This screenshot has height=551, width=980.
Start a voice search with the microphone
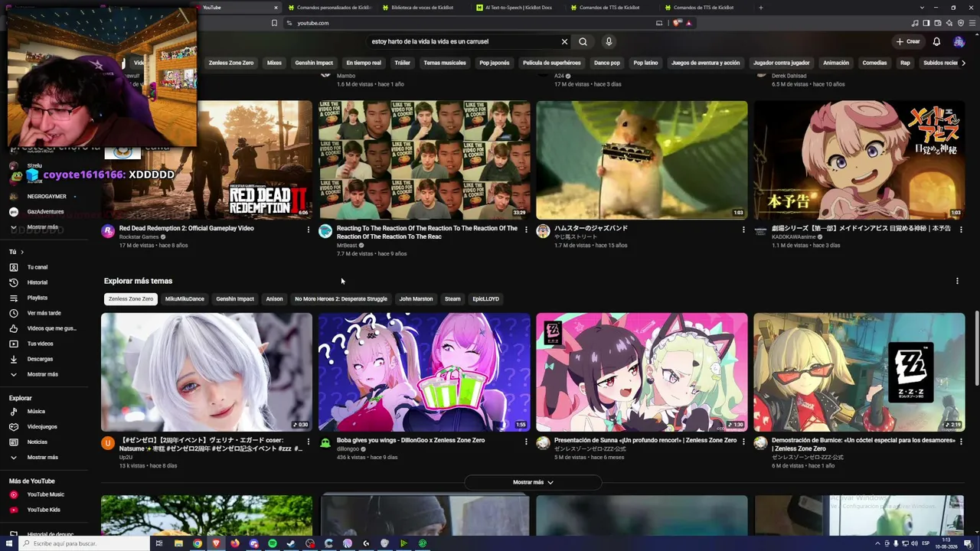click(x=609, y=41)
